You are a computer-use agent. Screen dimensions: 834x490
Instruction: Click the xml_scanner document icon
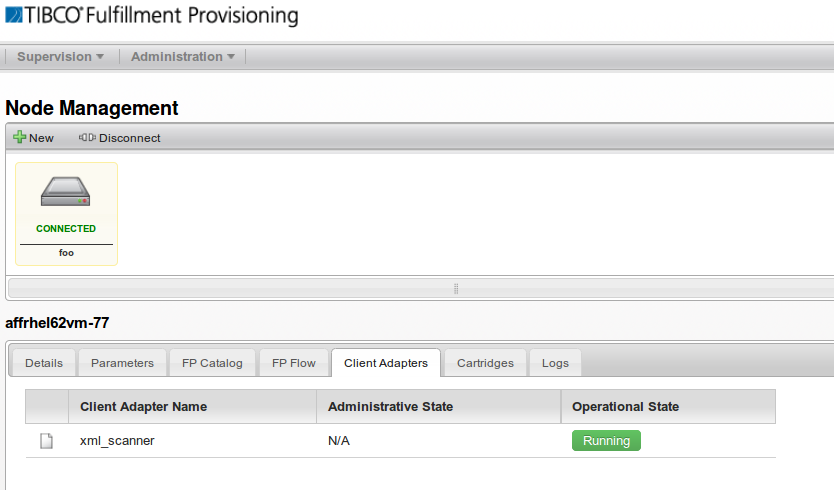click(47, 441)
